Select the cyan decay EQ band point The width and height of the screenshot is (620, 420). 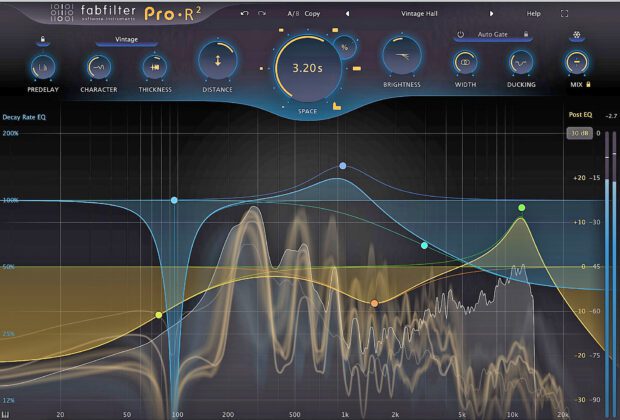click(x=424, y=246)
